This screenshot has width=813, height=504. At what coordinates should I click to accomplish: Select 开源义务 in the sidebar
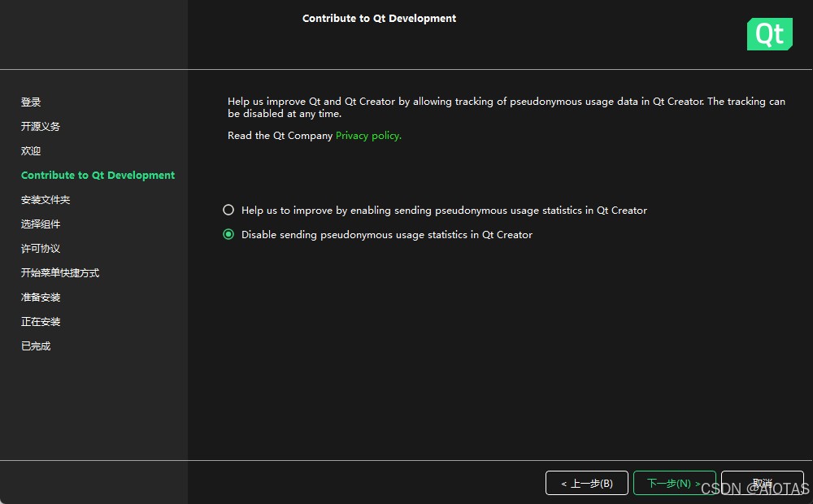coord(41,127)
